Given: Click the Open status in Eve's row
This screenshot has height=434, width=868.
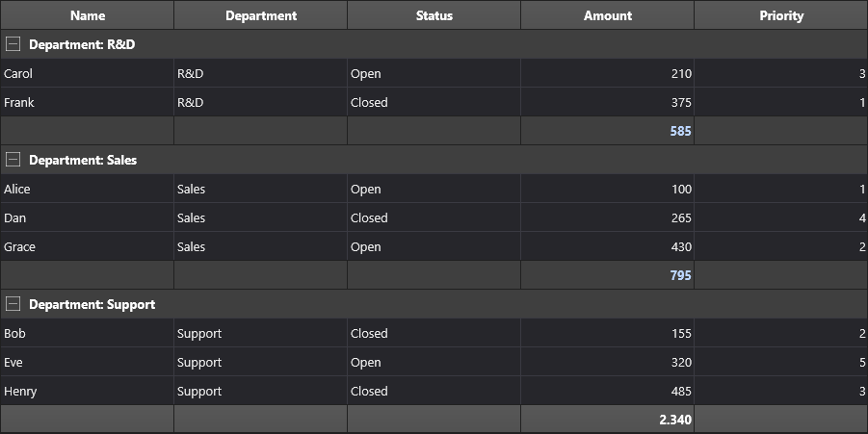Looking at the screenshot, I should pos(434,362).
